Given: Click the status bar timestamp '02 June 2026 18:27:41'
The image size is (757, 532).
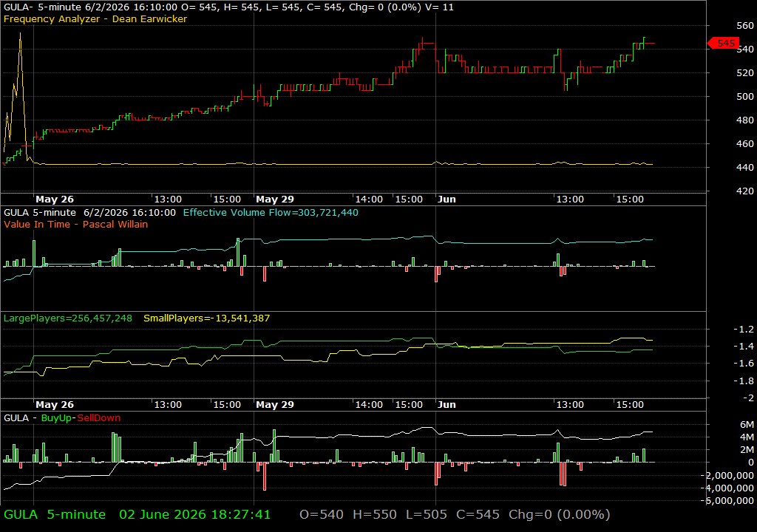Looking at the screenshot, I should point(195,514).
